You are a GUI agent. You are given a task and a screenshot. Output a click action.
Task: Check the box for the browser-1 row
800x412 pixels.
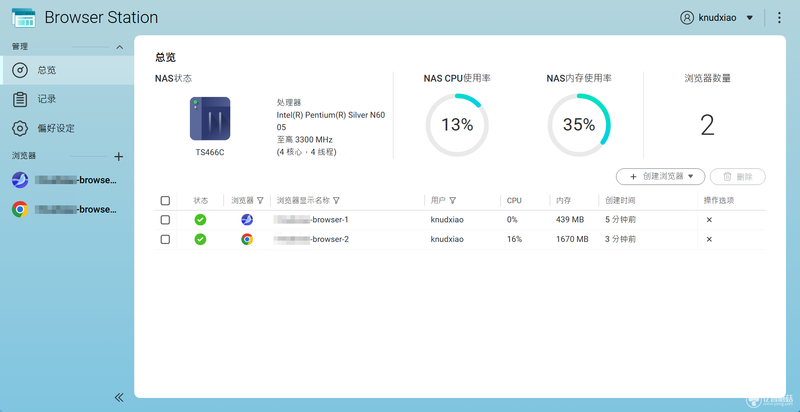[165, 220]
